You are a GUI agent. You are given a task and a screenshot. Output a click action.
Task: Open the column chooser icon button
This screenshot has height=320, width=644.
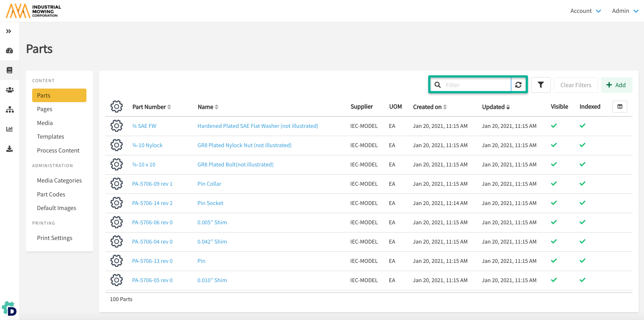tap(620, 107)
